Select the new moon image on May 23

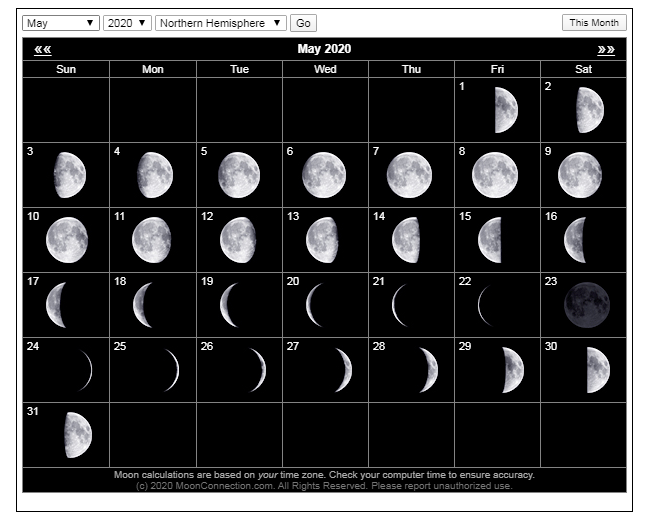[585, 305]
